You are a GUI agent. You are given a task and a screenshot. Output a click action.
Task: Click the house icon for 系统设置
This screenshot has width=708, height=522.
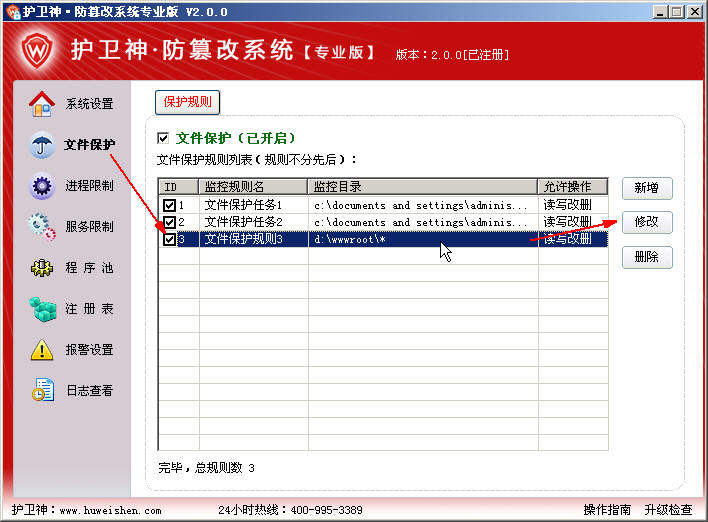point(42,104)
